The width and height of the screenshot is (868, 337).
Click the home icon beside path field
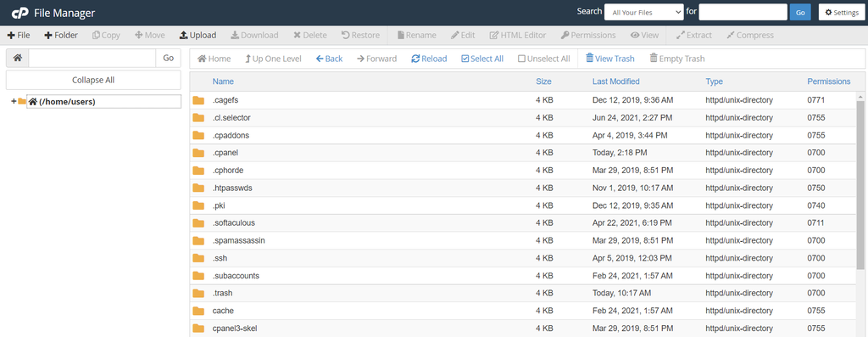point(17,59)
